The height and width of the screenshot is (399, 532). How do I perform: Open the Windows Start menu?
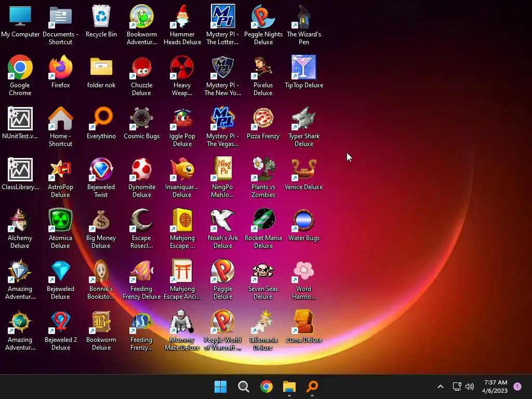point(220,387)
